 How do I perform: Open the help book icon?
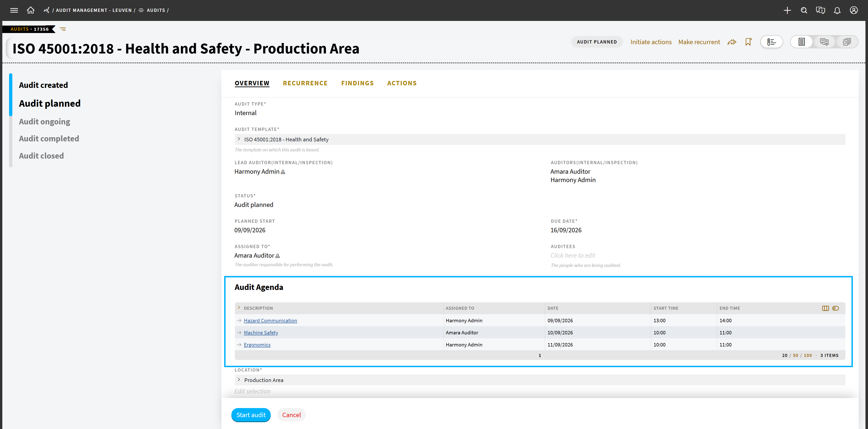[x=821, y=10]
